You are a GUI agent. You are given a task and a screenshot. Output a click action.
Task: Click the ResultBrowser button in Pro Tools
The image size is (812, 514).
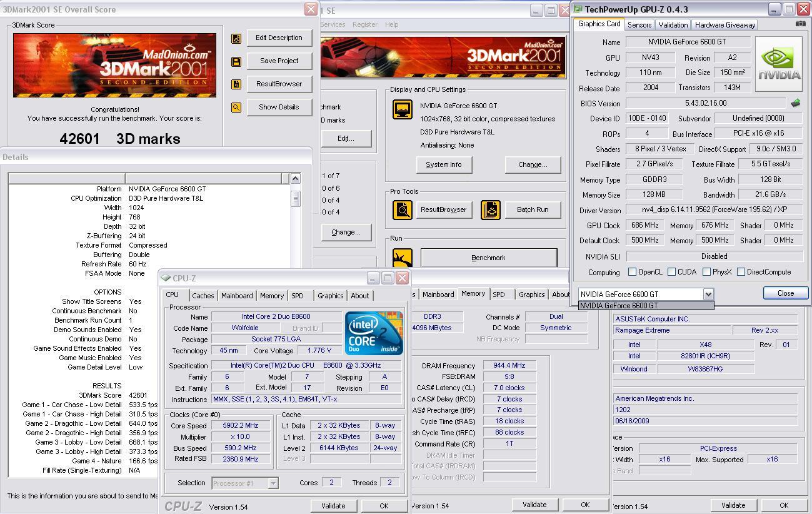tap(443, 209)
